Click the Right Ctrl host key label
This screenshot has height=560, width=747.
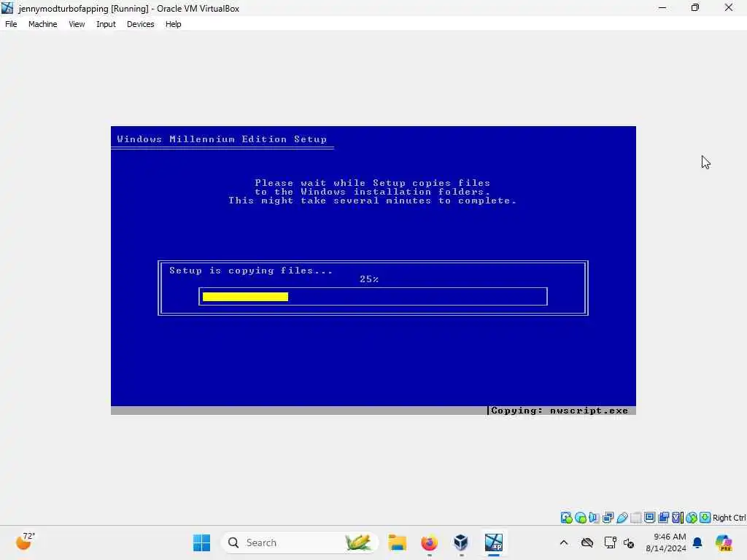(729, 518)
